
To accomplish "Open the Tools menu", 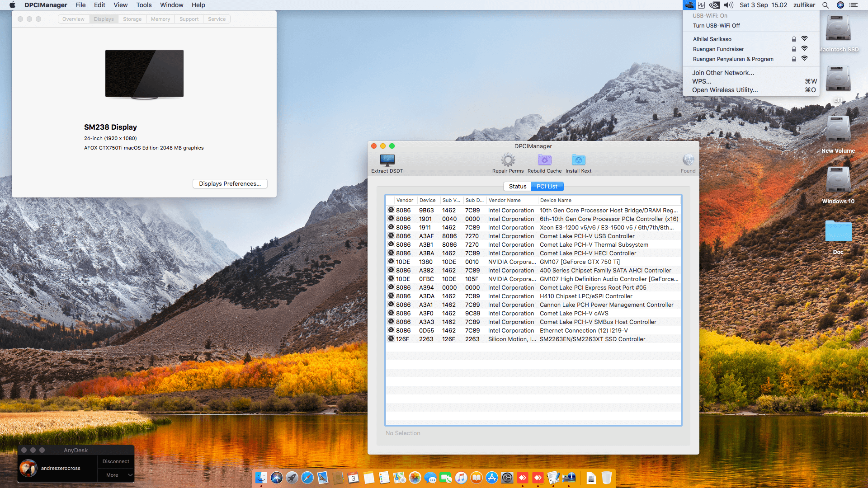I will 144,5.
